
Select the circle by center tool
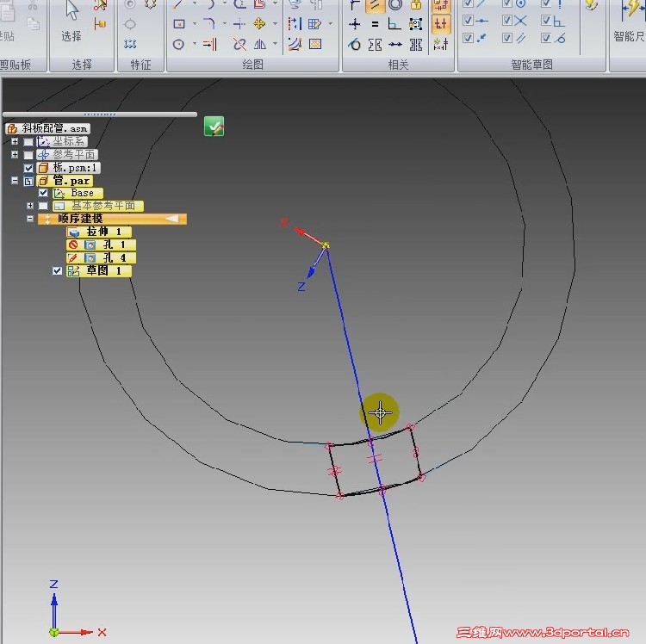(x=178, y=44)
